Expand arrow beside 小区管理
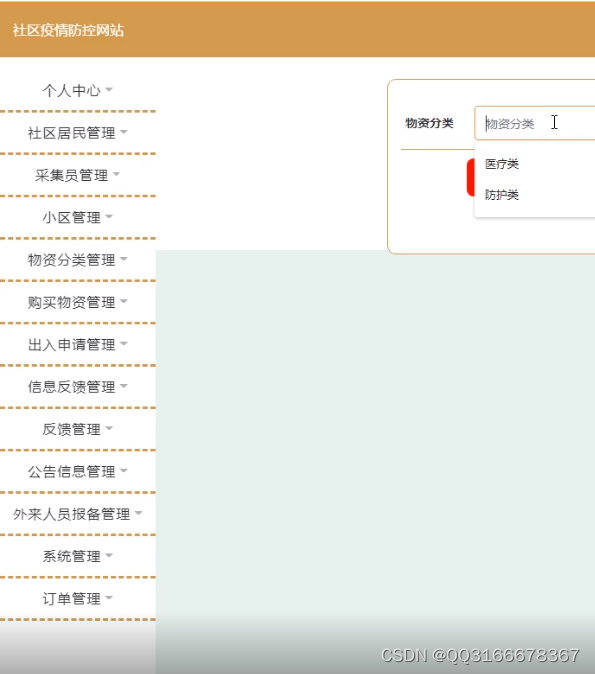 point(109,216)
